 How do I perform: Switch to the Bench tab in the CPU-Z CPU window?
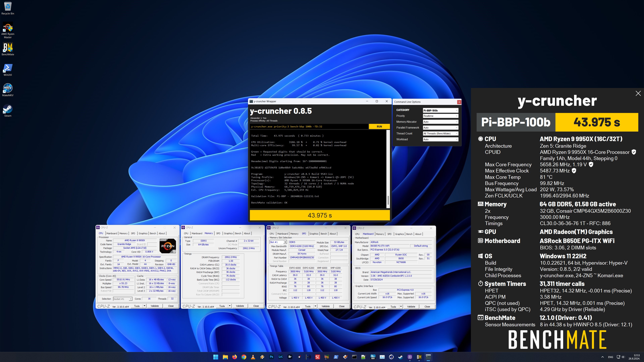click(153, 233)
